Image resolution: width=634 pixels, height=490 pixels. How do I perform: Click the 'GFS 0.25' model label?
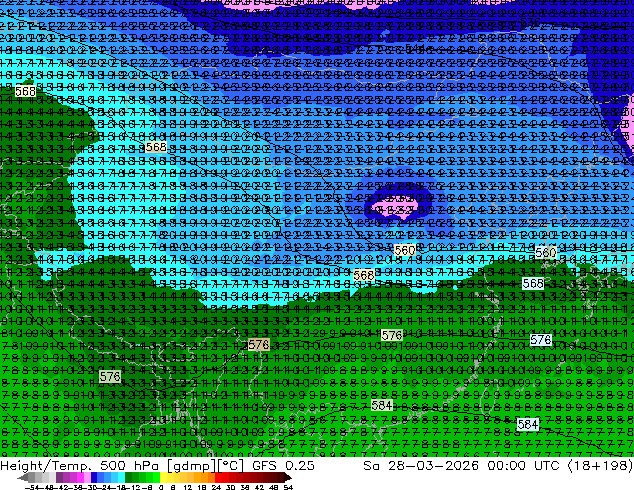283,465
